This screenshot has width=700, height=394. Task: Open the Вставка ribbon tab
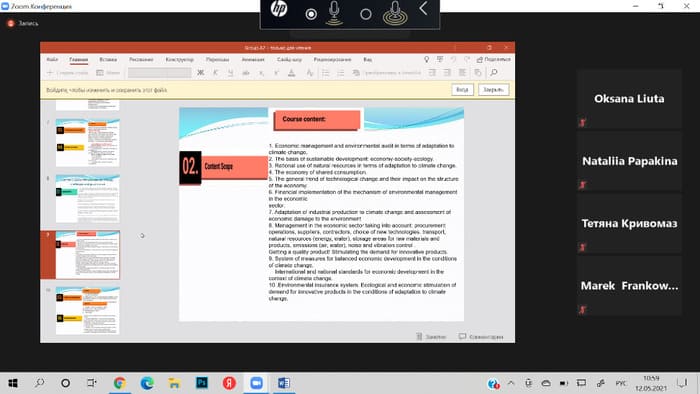(108, 59)
